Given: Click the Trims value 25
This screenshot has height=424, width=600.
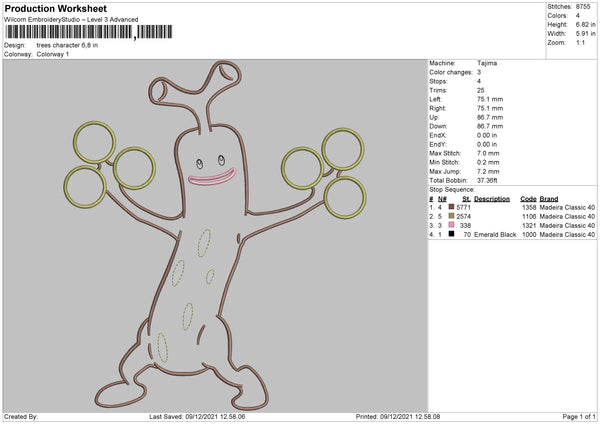Looking at the screenshot, I should tap(481, 90).
